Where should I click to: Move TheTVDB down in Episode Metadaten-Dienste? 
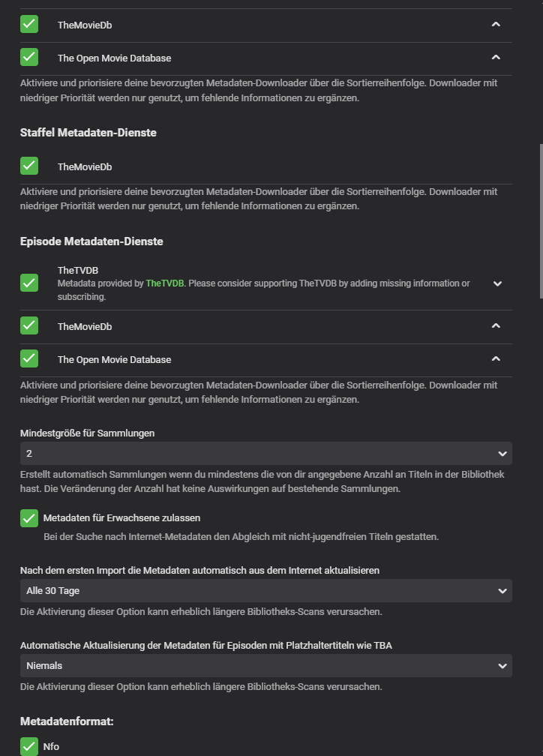[496, 283]
